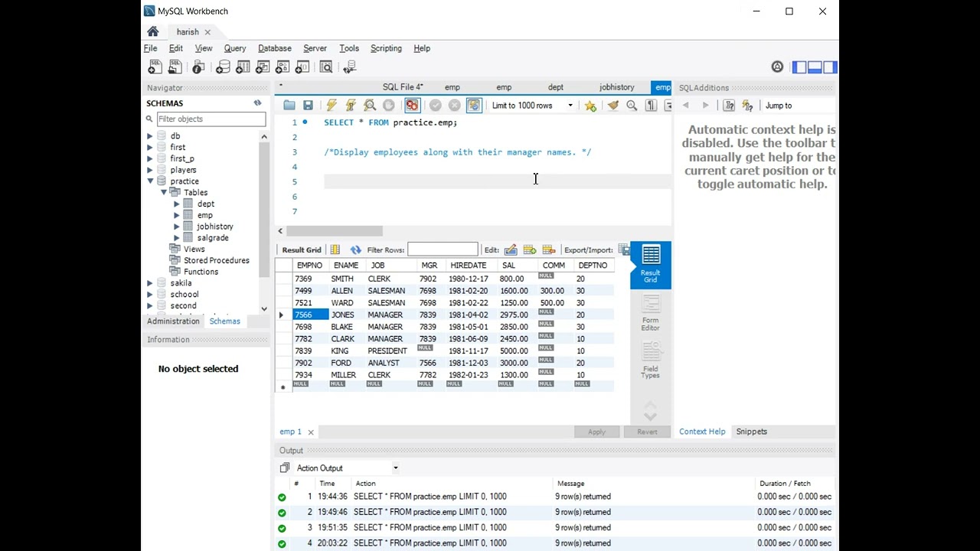980x551 pixels.
Task: Reconnect to DBMS icon
Action: pyautogui.click(x=350, y=67)
